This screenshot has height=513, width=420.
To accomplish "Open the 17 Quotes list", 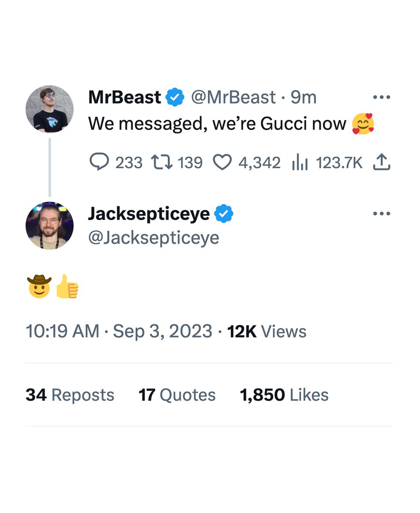I will 177,395.
